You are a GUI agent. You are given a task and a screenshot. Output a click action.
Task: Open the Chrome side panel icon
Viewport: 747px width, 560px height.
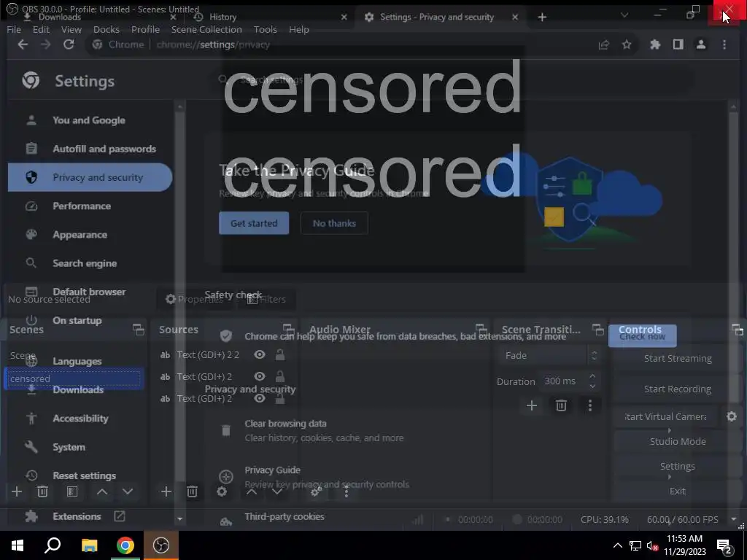pyautogui.click(x=678, y=44)
